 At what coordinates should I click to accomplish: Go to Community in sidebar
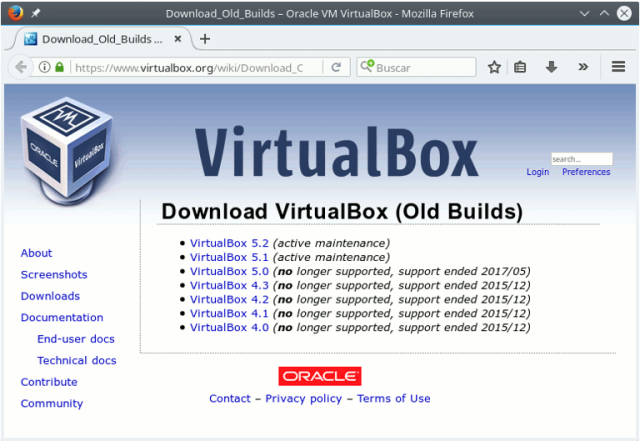pos(52,403)
